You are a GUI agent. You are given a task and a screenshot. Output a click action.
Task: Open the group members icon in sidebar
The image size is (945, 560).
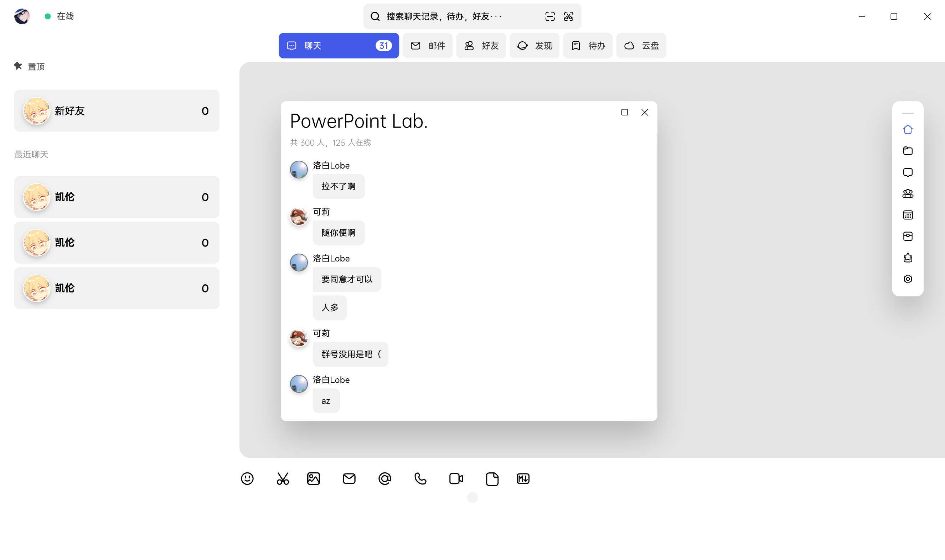908,193
